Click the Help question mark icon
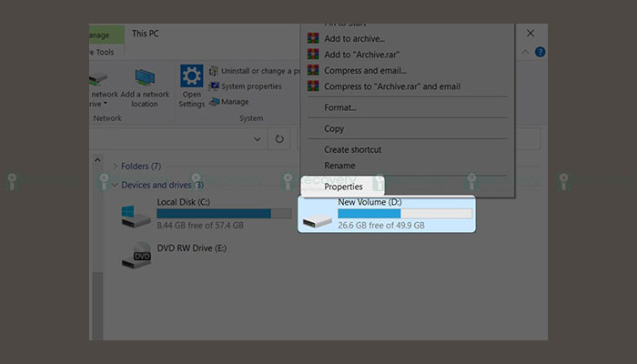This screenshot has width=637, height=364. (540, 52)
